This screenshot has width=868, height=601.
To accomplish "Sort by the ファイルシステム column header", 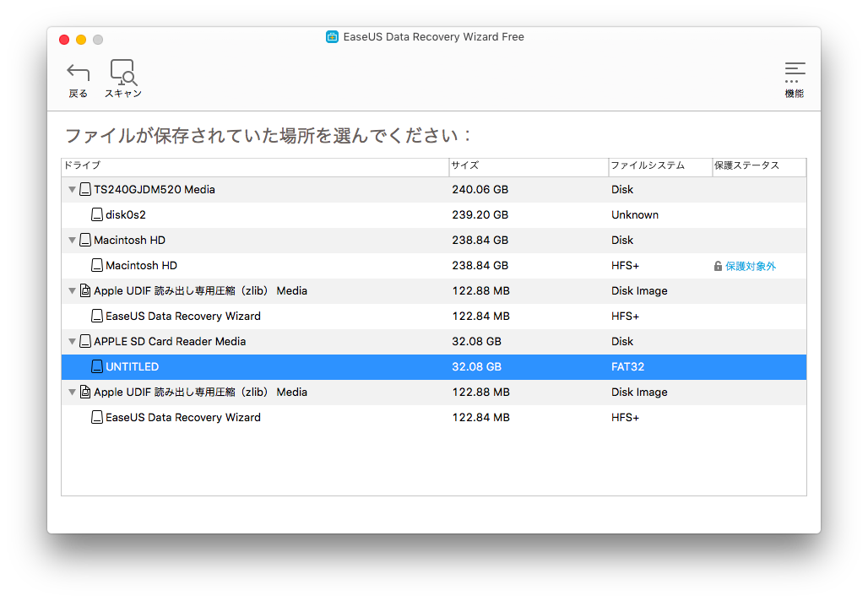I will (660, 165).
